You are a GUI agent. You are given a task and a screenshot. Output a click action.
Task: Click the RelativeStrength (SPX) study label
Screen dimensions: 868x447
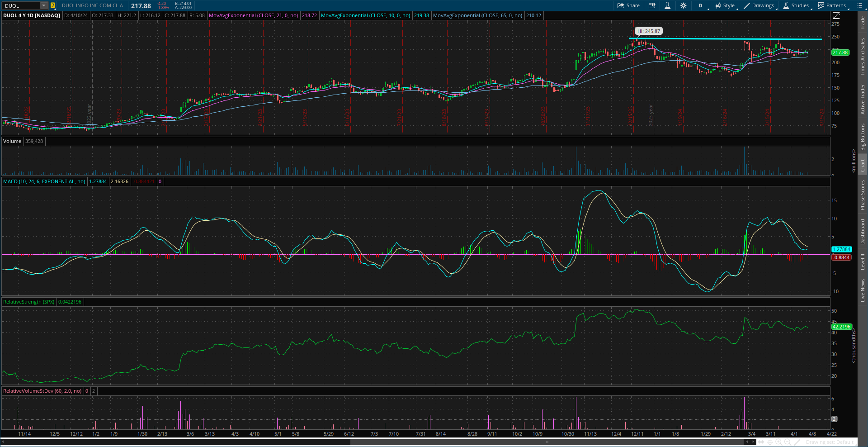(x=28, y=302)
